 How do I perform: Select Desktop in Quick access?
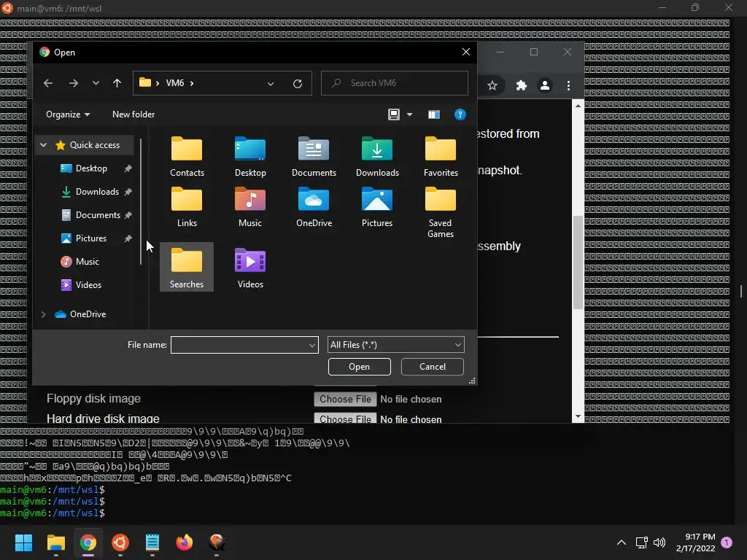click(x=91, y=168)
